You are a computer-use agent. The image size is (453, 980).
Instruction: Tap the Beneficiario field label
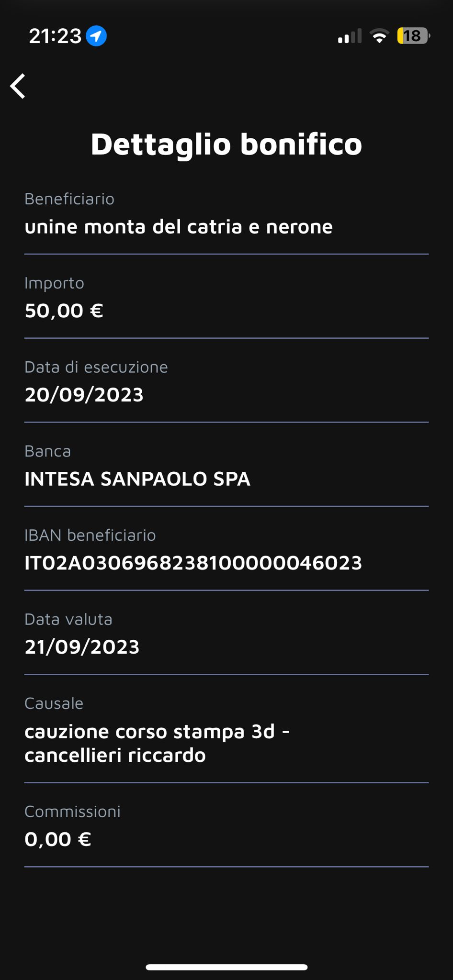coord(69,199)
